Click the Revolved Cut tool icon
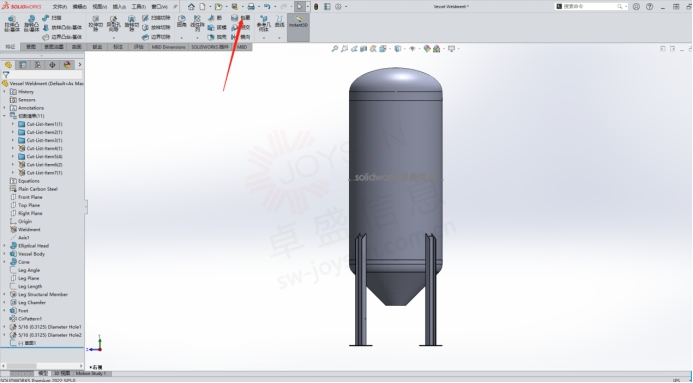693x383 pixels. [x=131, y=24]
